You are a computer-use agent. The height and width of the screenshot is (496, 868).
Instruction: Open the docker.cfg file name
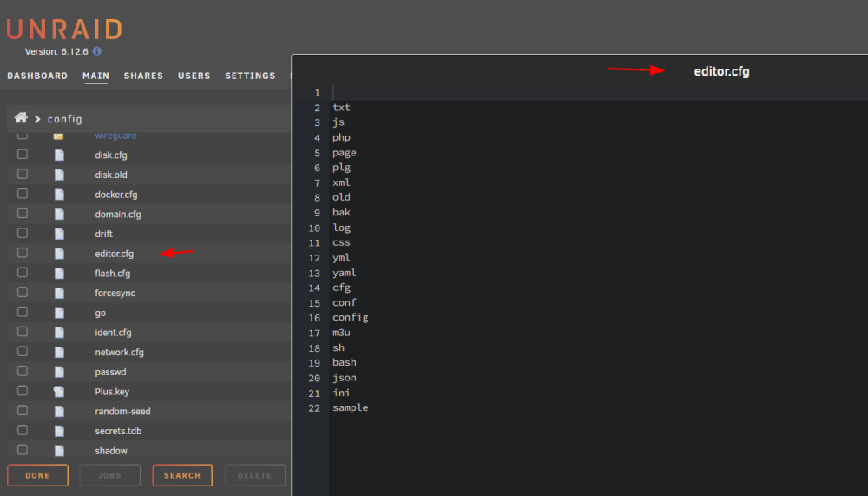coord(116,195)
